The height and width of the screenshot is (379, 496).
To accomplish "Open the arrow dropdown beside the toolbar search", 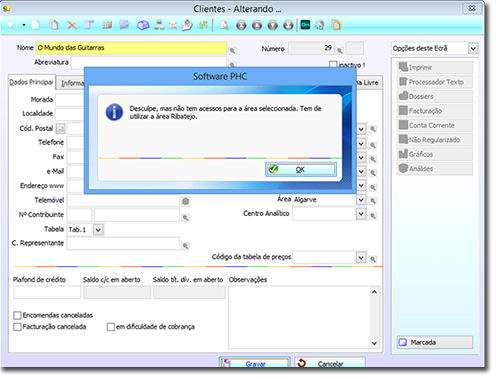I will (24, 25).
